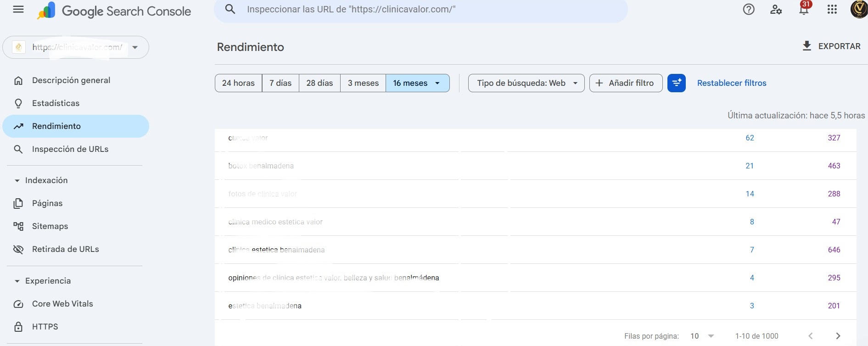The width and height of the screenshot is (868, 346).
Task: Open Sitemaps in sidebar
Action: [76, 226]
